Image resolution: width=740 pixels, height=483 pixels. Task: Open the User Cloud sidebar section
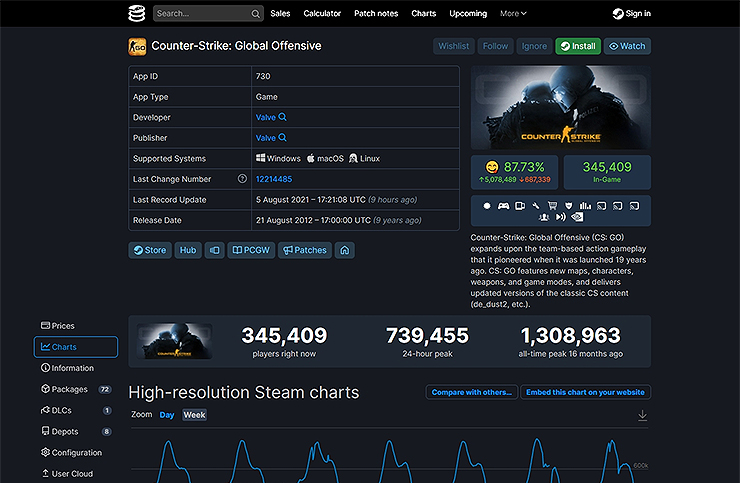pyautogui.click(x=67, y=474)
